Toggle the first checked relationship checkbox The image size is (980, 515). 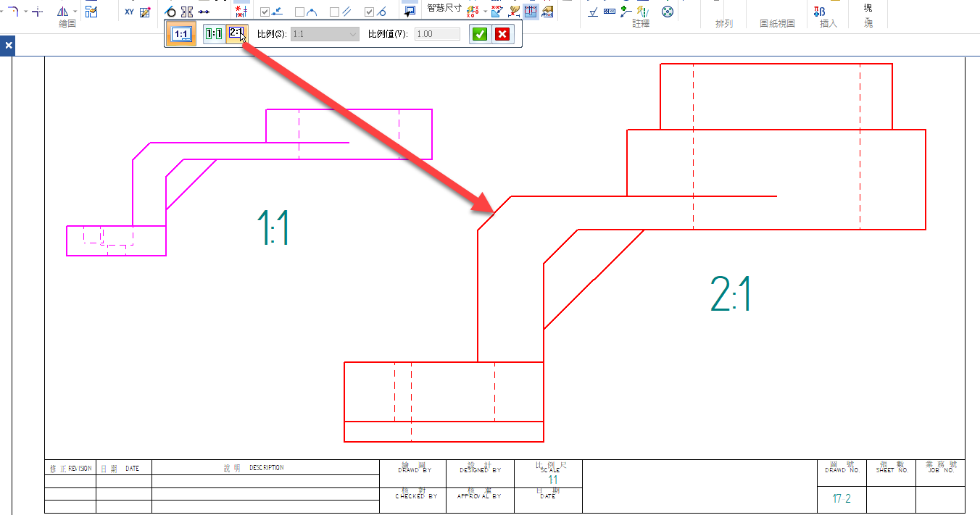(x=265, y=12)
